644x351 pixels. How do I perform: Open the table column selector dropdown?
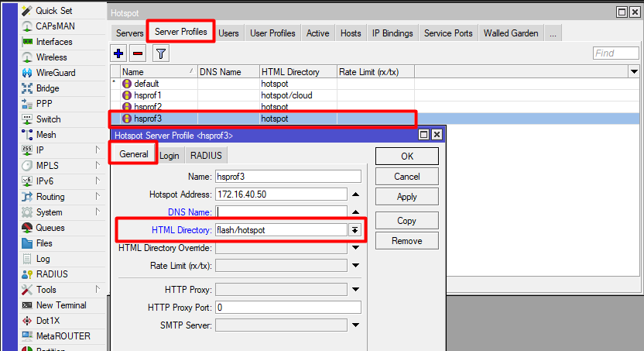click(x=632, y=71)
